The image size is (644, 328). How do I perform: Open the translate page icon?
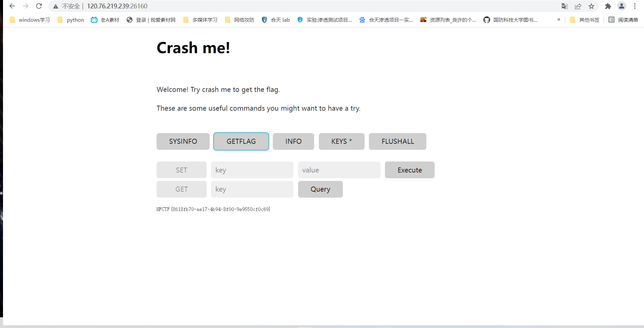click(x=565, y=6)
